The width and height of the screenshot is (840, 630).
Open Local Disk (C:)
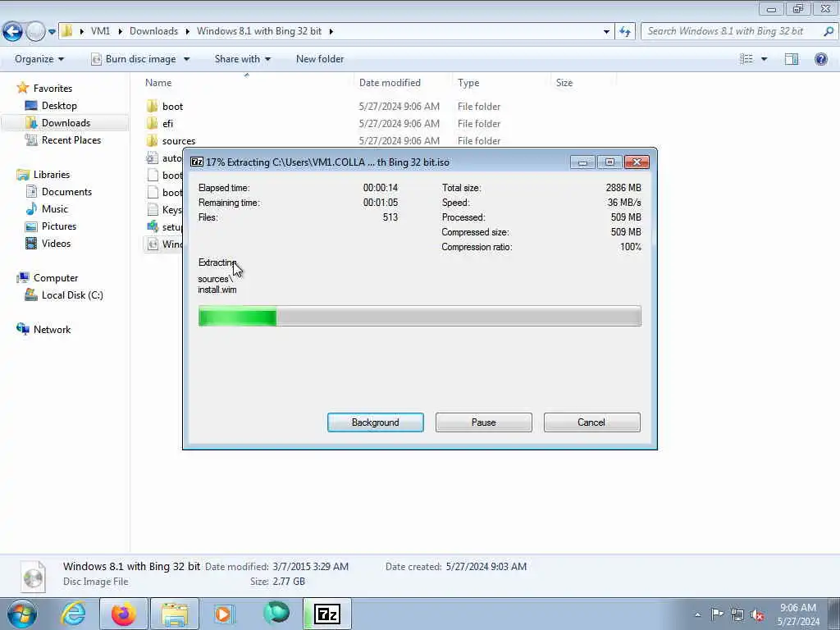tap(72, 295)
